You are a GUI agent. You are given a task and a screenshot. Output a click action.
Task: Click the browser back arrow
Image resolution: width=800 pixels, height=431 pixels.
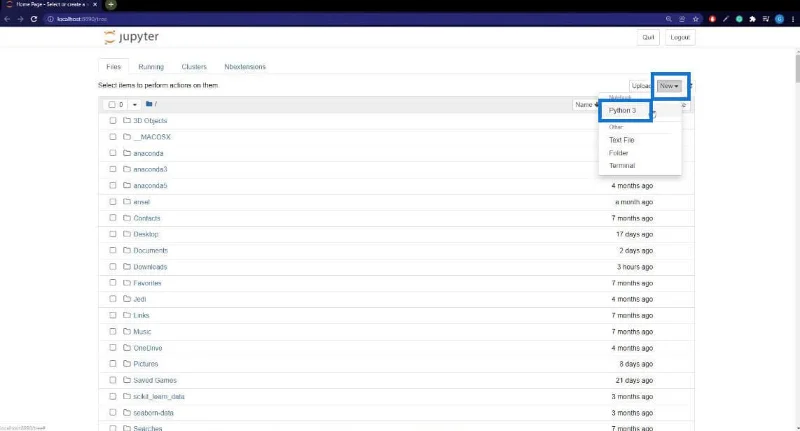[x=7, y=19]
